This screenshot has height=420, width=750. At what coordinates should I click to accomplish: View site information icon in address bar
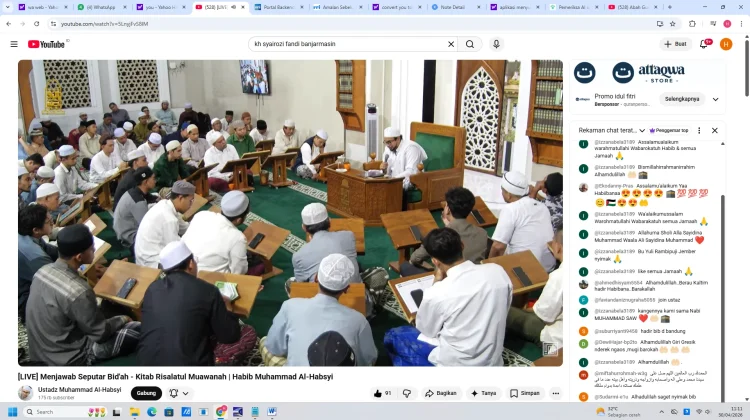point(53,23)
